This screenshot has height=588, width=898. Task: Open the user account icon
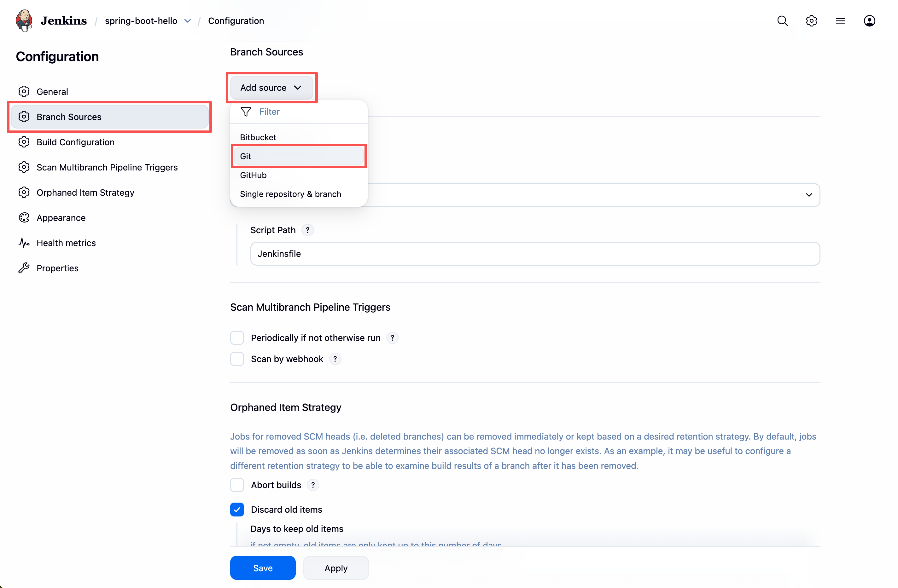tap(869, 21)
